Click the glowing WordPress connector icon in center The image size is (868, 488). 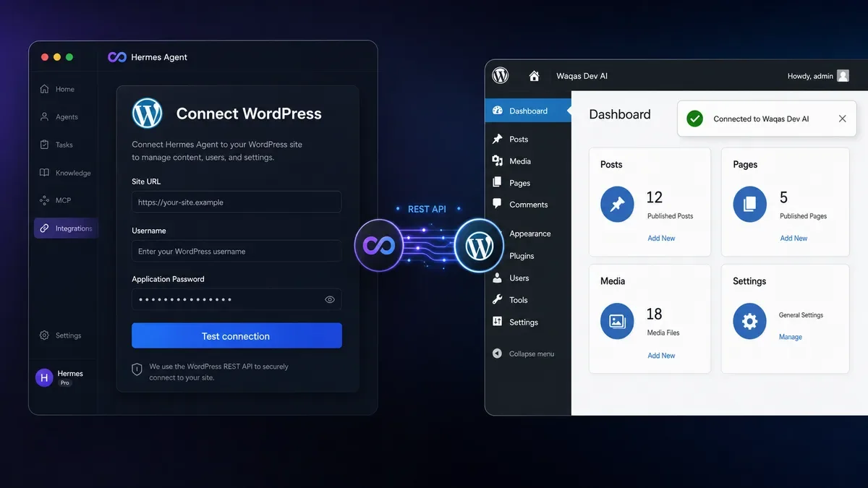click(x=479, y=247)
